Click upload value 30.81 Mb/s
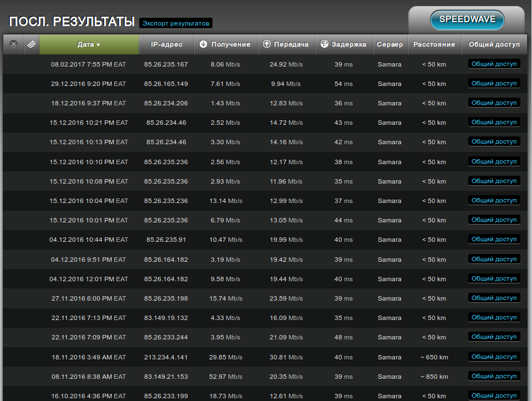Viewport: 532px width, 401px height. coord(286,357)
